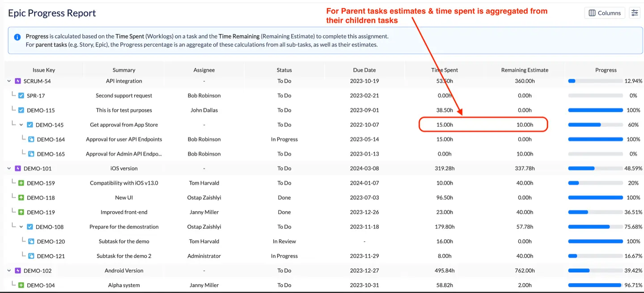Click the green story icon for DEMO-159
Screen dimensions: 644x293
coord(21,183)
